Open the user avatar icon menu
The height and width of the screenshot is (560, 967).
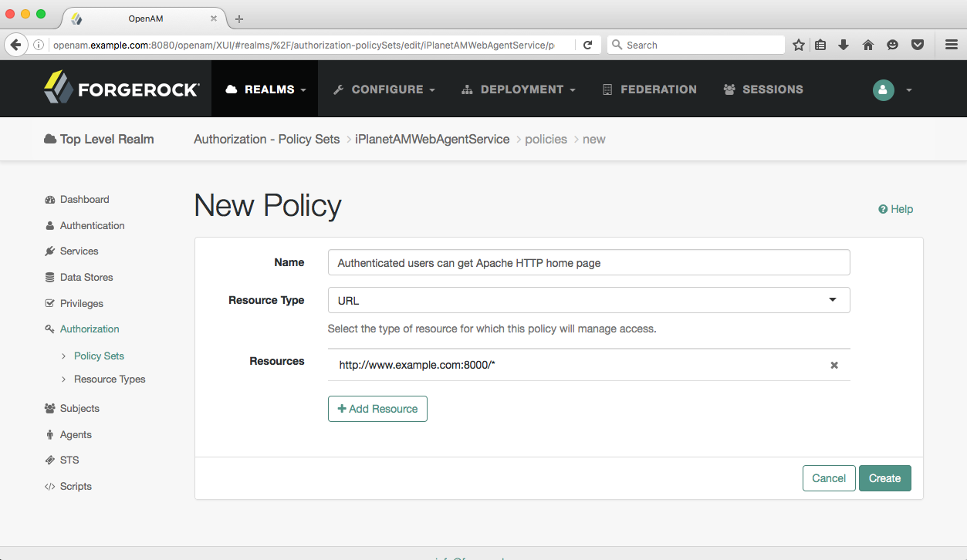click(883, 89)
